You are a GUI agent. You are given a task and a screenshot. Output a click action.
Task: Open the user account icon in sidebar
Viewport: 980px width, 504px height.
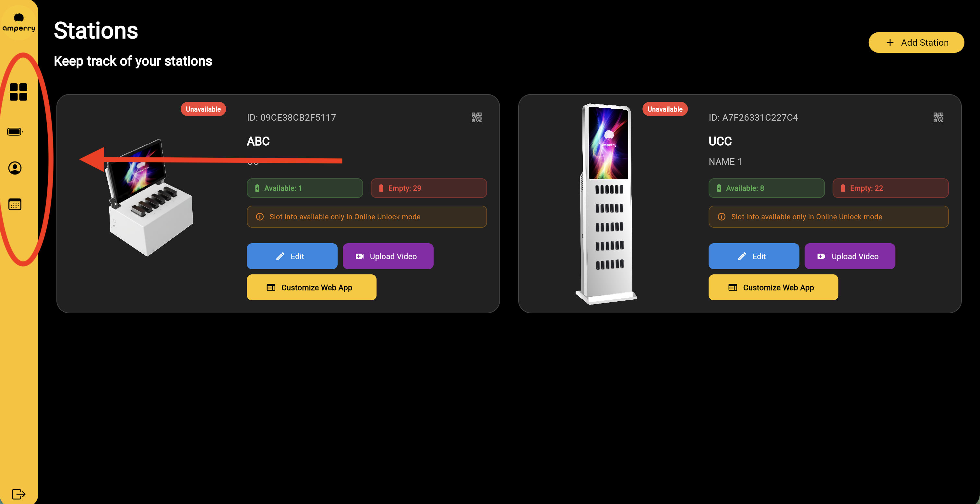tap(15, 168)
